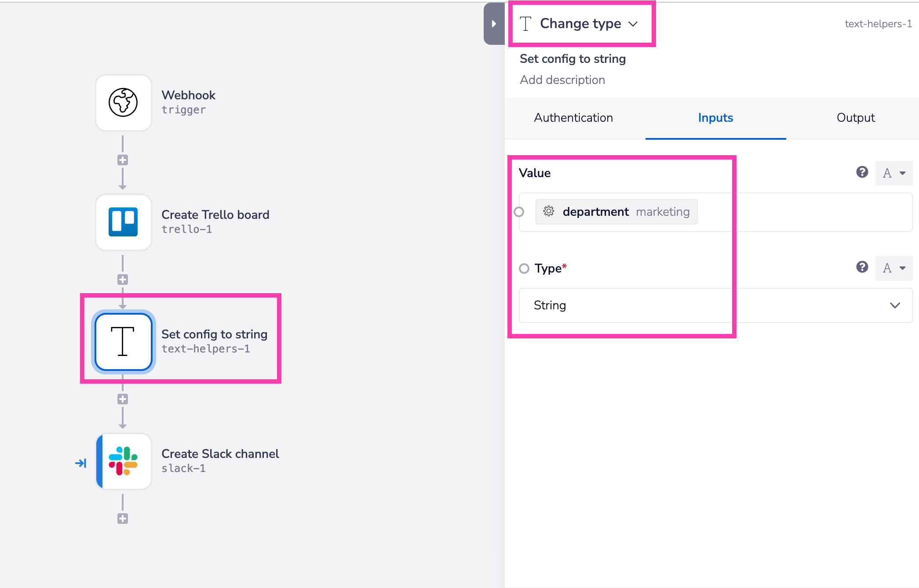Click the help icon next to Value
Image resolution: width=919 pixels, height=588 pixels.
pyautogui.click(x=862, y=172)
